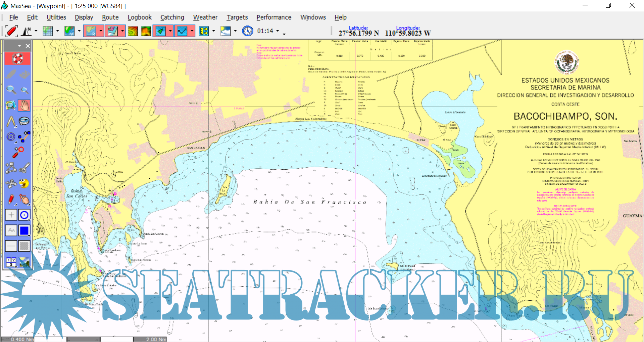The width and height of the screenshot is (644, 342).
Task: Expand the grid display dropdown arrow
Action: pos(57,31)
